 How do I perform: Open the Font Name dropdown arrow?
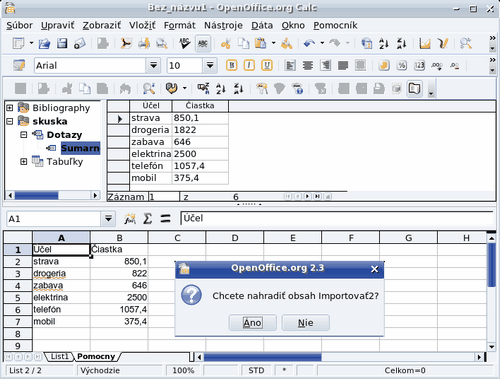153,65
